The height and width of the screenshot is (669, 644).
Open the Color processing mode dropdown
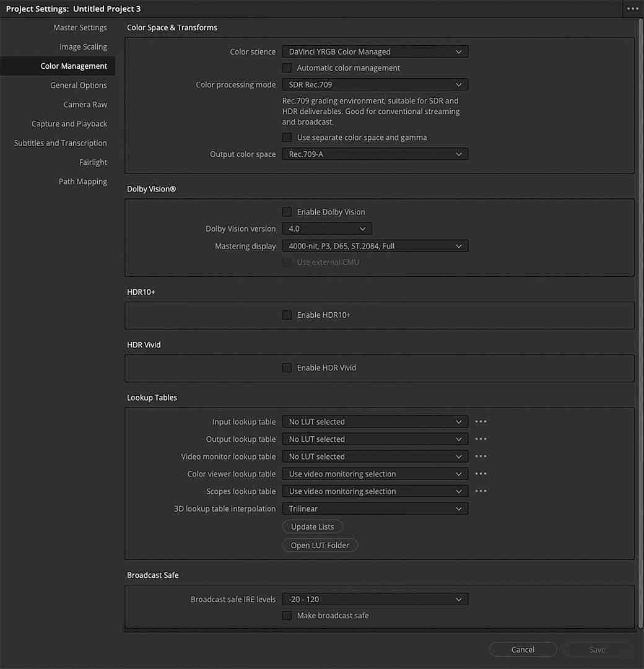coord(375,84)
